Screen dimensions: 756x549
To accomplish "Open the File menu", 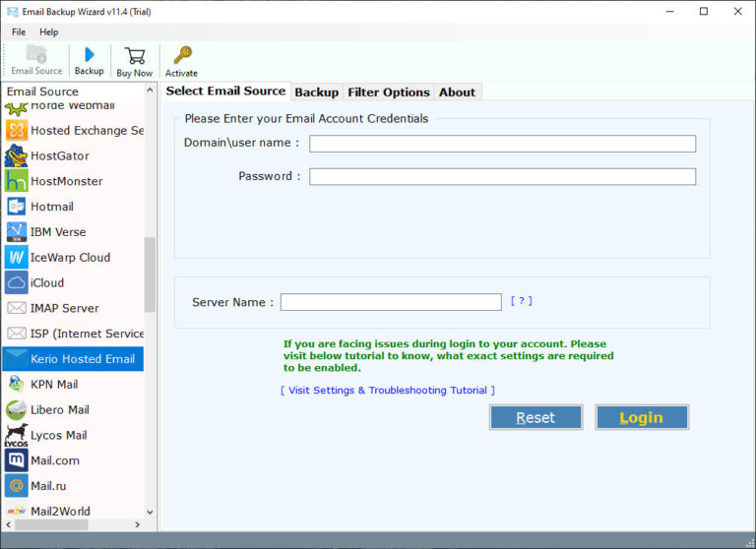I will pos(19,32).
